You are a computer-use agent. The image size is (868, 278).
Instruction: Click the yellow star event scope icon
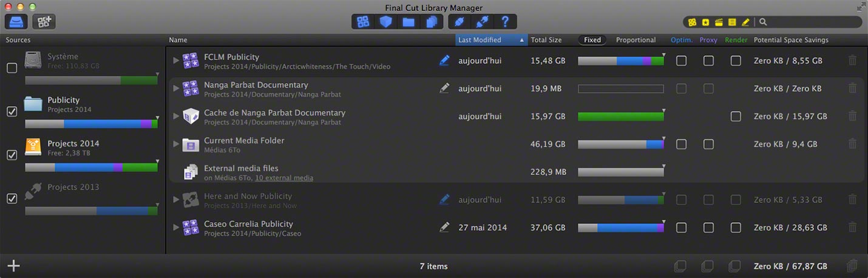(705, 22)
